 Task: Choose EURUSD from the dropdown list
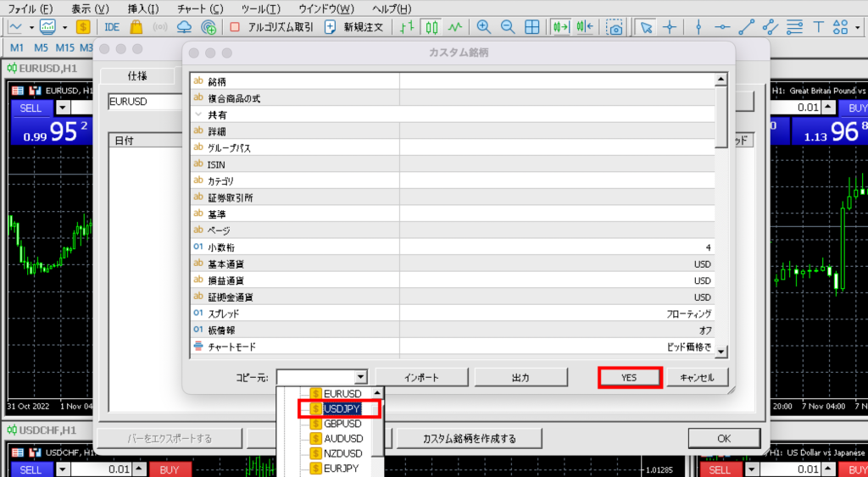click(x=342, y=394)
